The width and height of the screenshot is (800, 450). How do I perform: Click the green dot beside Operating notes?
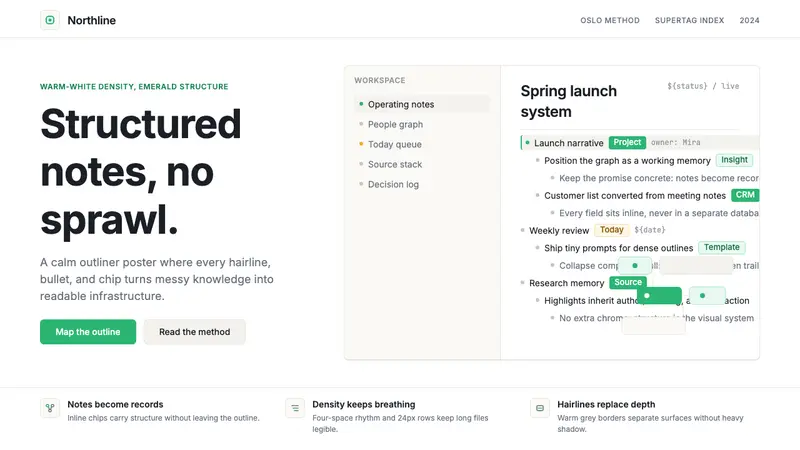pyautogui.click(x=361, y=104)
